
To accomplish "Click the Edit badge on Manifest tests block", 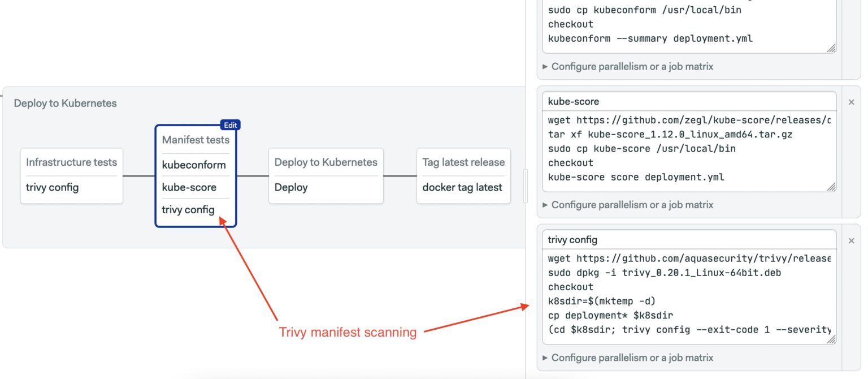I will [x=230, y=124].
